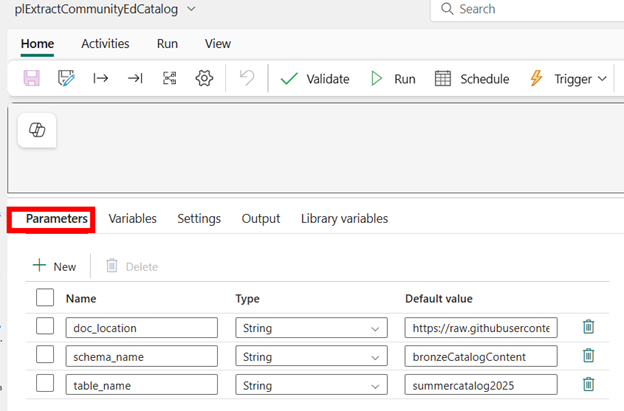Check the doc_location row checkbox

coord(44,327)
